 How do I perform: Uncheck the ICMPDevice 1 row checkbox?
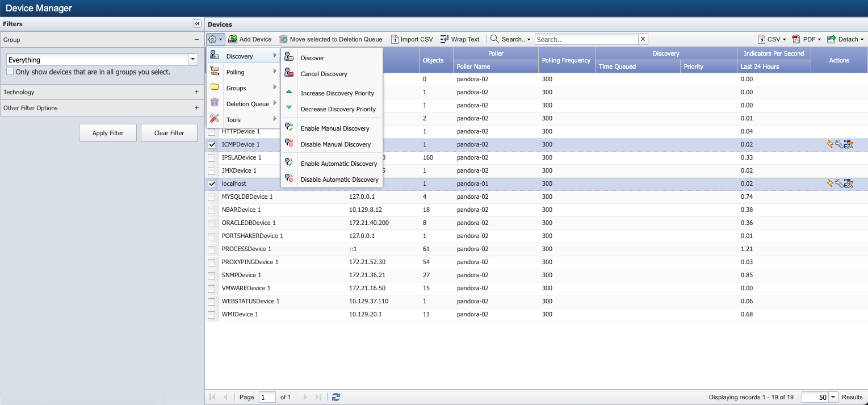coord(212,145)
